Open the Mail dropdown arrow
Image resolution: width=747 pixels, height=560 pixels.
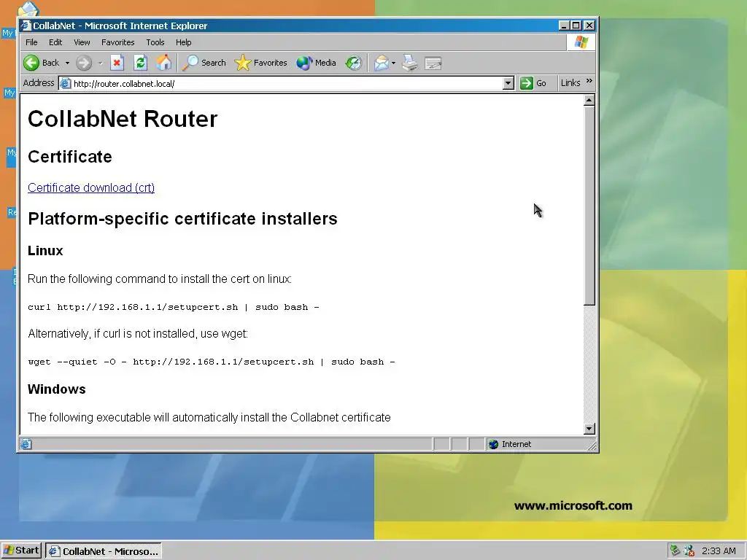click(x=393, y=63)
